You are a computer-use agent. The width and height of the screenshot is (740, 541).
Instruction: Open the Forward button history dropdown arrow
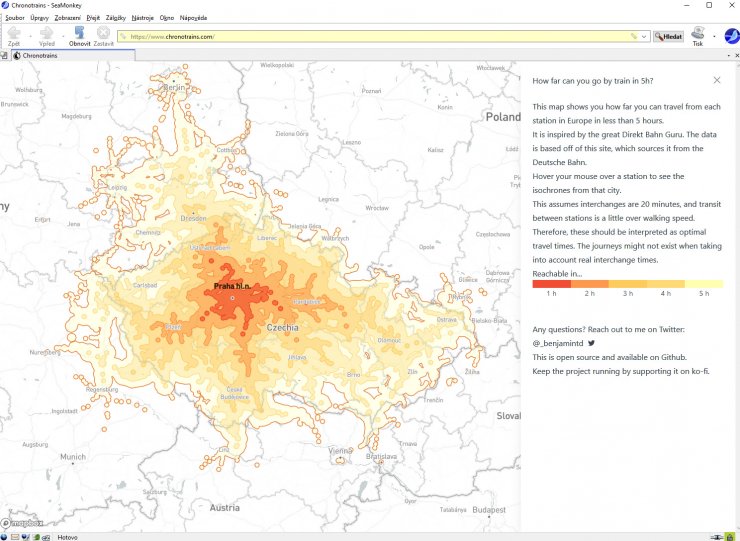point(63,36)
